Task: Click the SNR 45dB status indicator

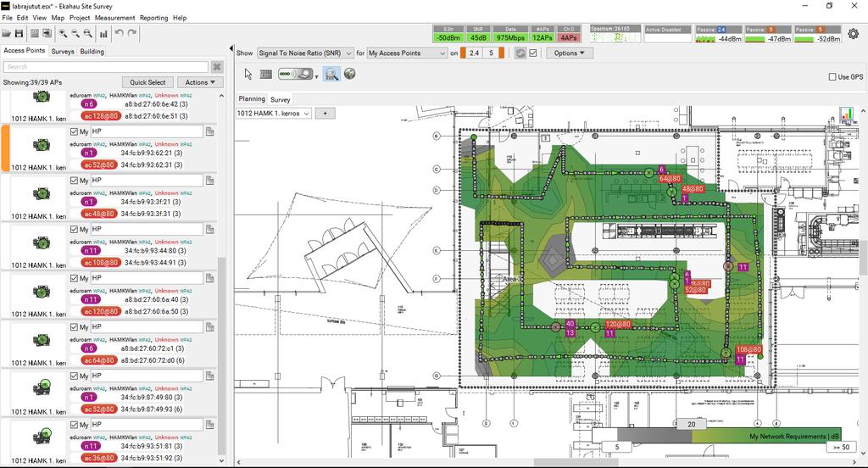Action: (478, 34)
